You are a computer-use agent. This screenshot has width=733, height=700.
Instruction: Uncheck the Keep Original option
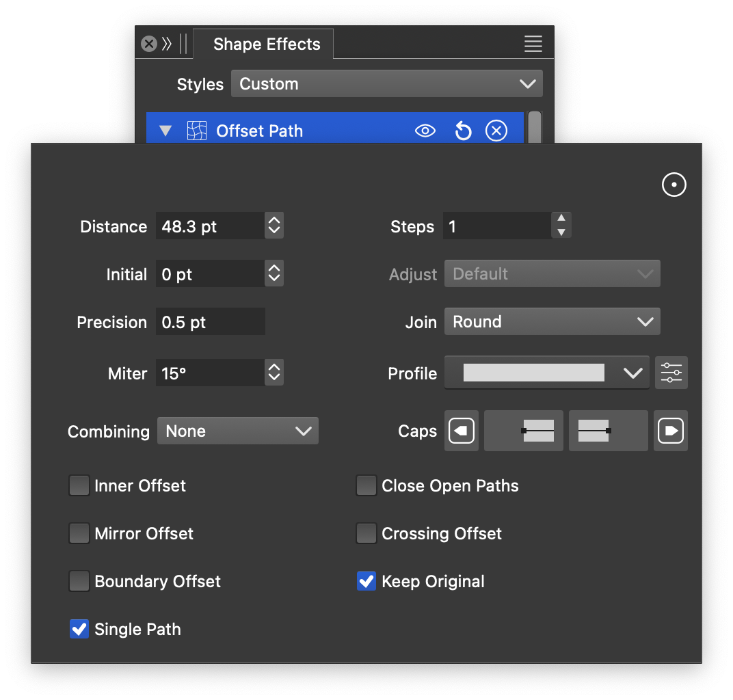(366, 582)
